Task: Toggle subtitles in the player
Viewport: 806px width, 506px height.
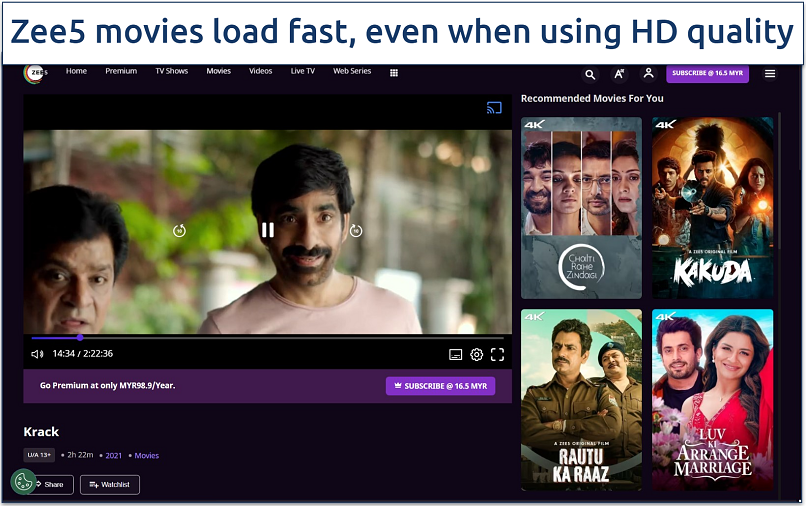Action: click(455, 354)
